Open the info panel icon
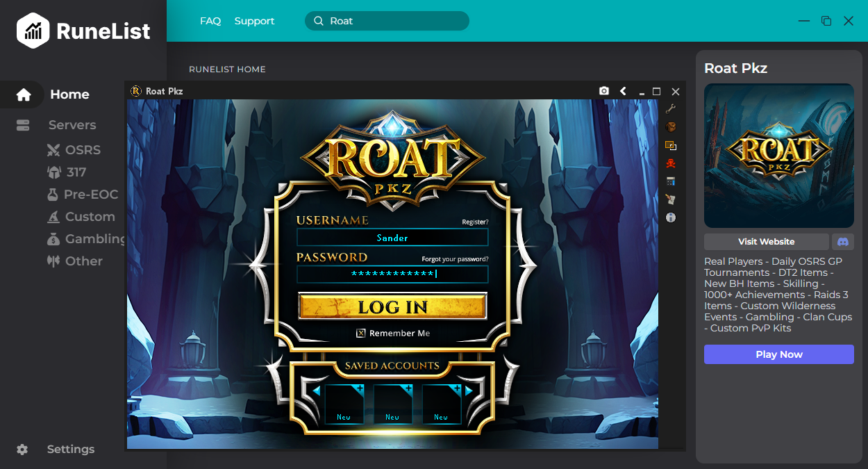 (x=671, y=217)
